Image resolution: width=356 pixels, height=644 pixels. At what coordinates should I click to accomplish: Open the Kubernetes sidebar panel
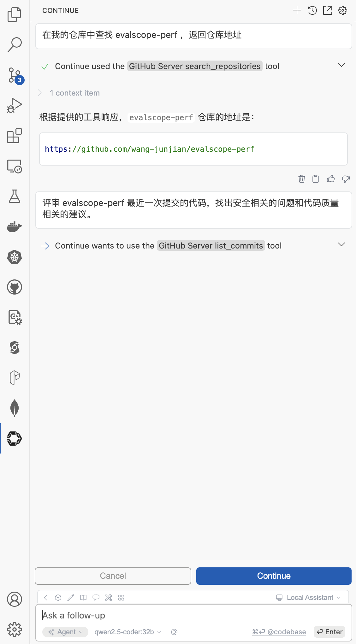15,257
